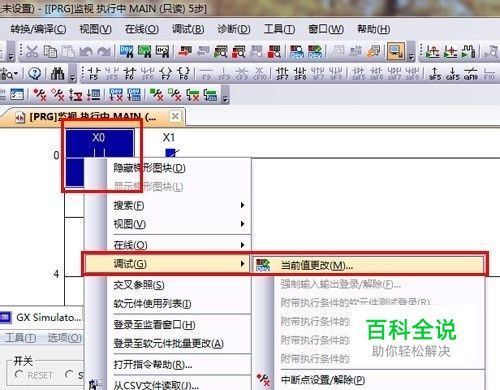Click the sF8 falling pulse contact icon

click(300, 73)
